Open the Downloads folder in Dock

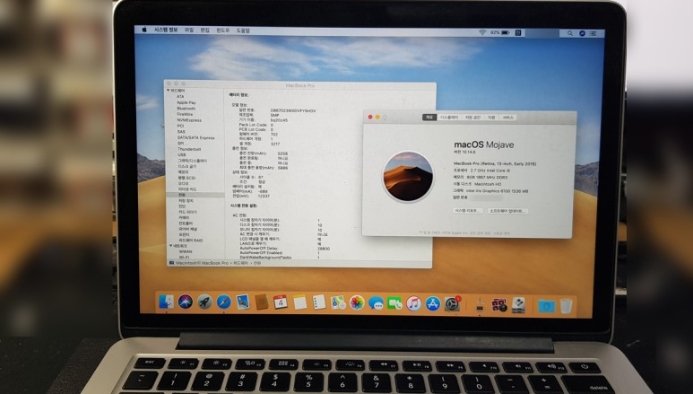tap(546, 306)
